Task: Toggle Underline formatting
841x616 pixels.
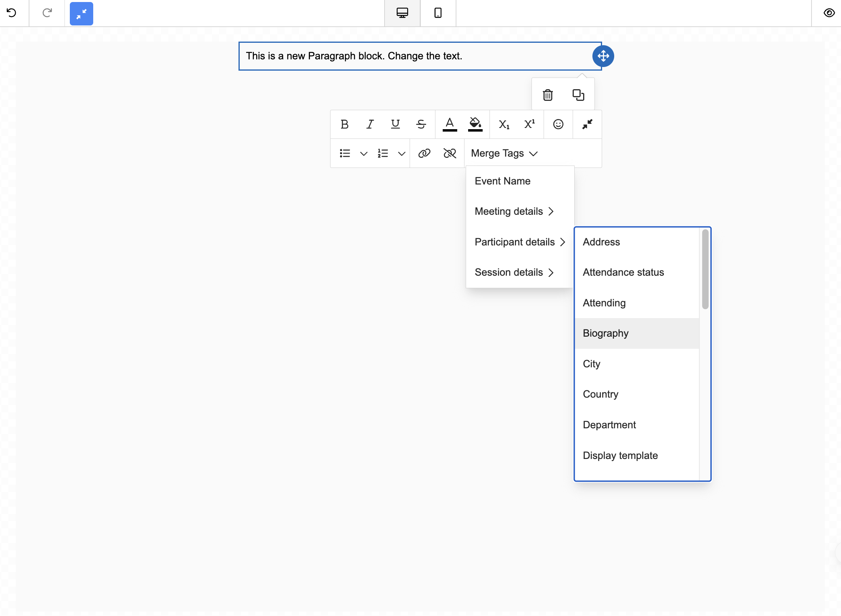Action: pyautogui.click(x=395, y=124)
